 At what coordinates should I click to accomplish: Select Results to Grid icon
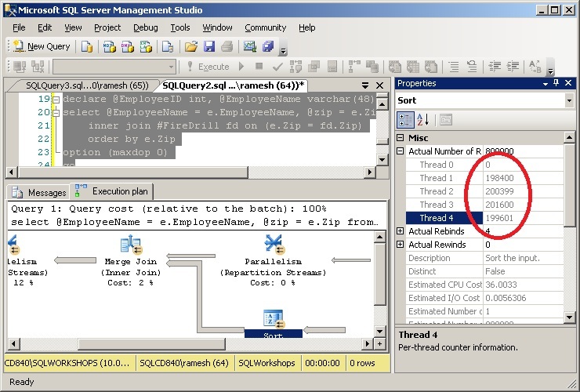point(413,67)
